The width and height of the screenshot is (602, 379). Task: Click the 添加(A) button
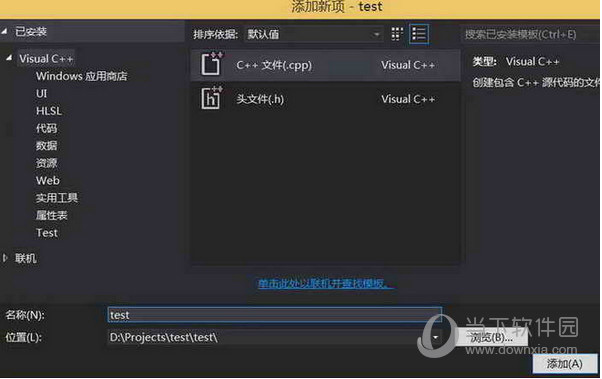tap(565, 364)
